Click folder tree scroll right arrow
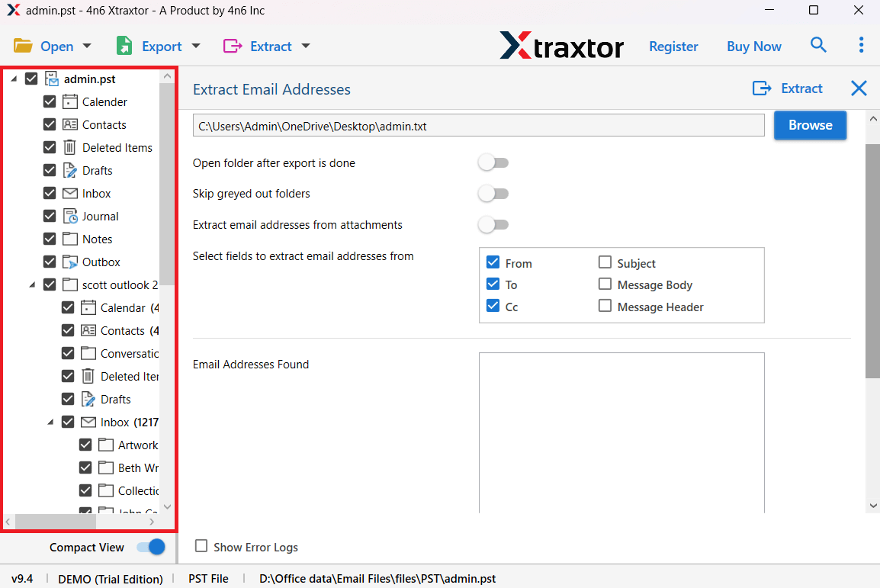 tap(152, 522)
